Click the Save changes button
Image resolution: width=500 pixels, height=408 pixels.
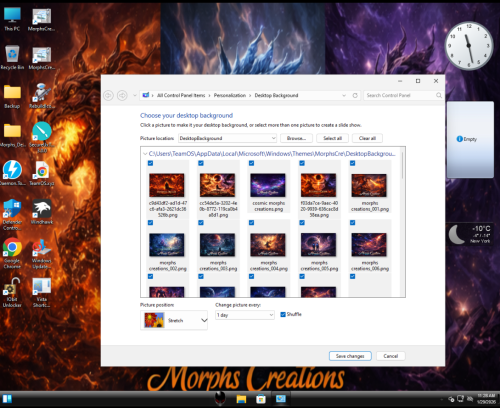pos(350,356)
